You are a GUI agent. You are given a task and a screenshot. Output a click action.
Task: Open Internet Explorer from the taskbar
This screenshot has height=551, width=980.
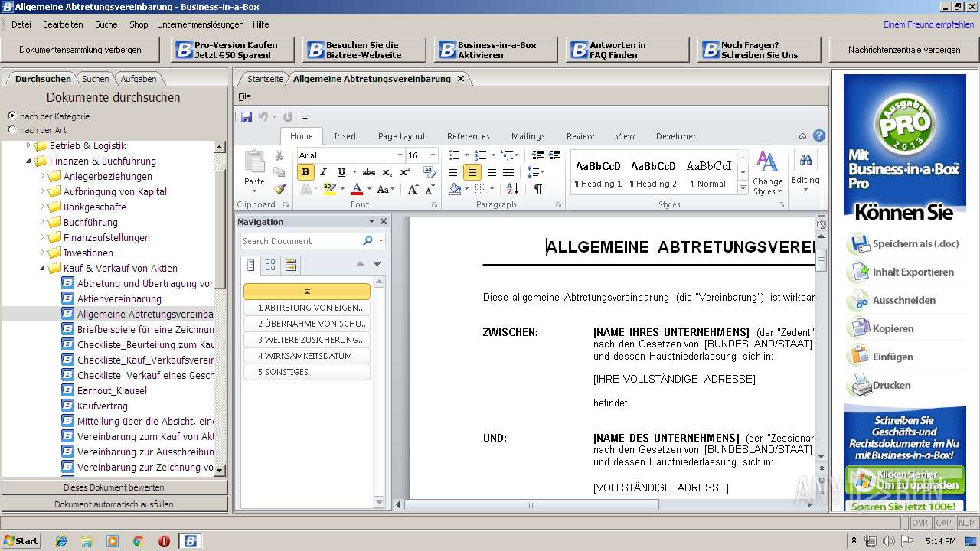coord(61,541)
